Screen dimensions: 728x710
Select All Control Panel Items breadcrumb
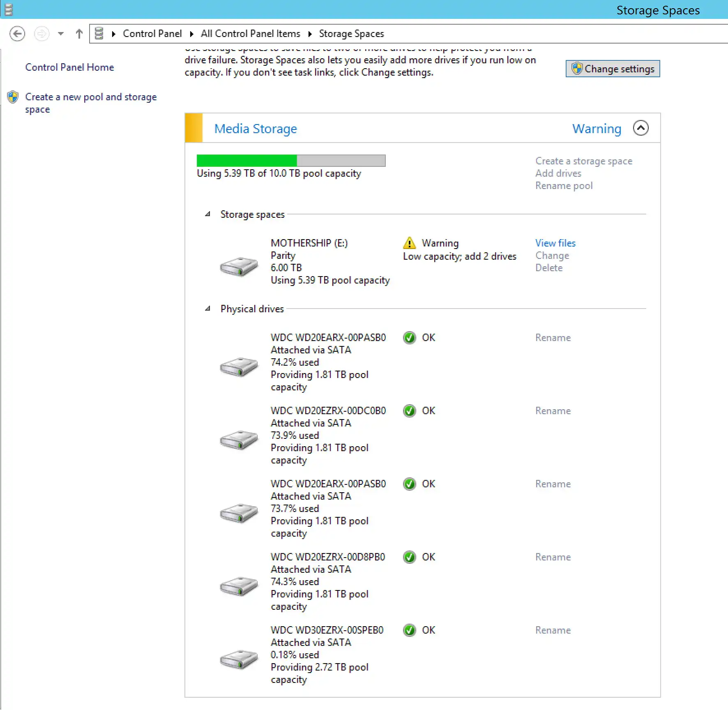(x=250, y=34)
